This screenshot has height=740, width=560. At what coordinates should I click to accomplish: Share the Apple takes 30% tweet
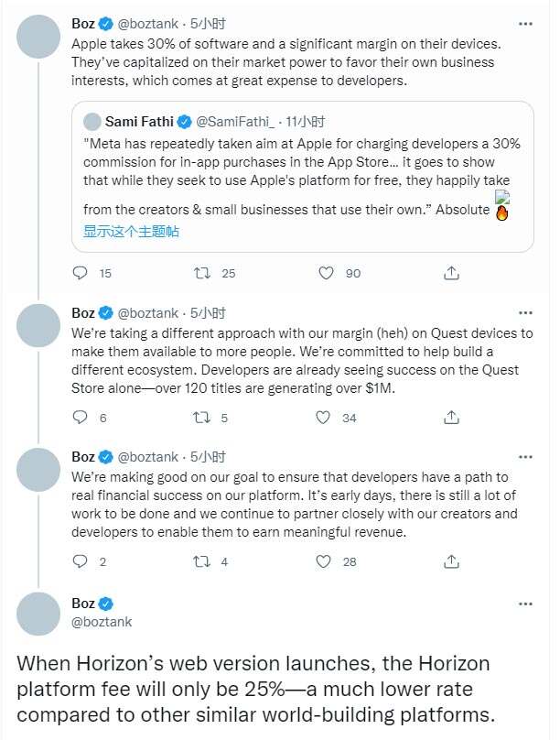451,273
